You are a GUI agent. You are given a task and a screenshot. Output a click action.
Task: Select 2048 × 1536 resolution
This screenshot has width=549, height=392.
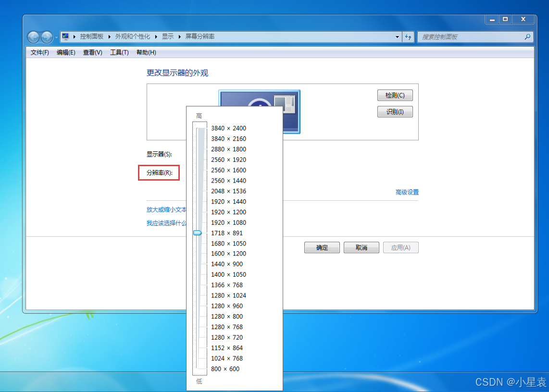click(x=228, y=191)
